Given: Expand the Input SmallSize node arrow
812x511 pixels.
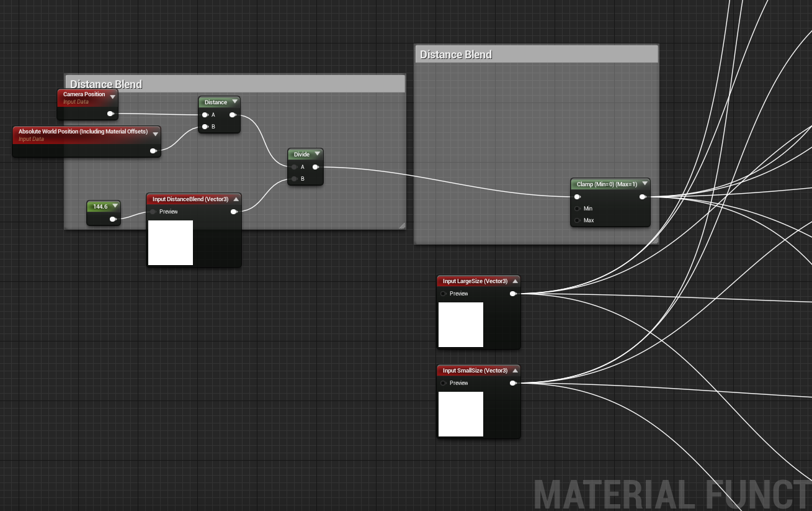Looking at the screenshot, I should click(515, 371).
